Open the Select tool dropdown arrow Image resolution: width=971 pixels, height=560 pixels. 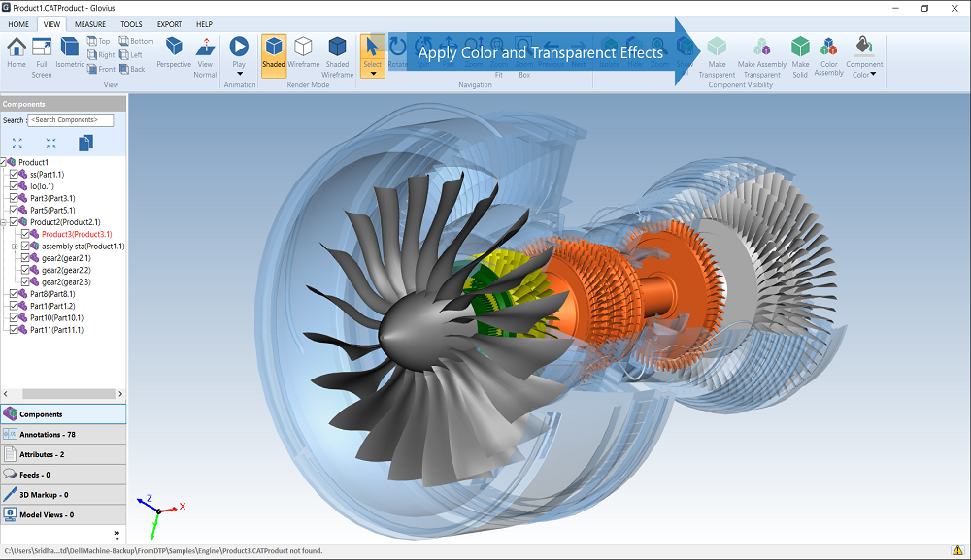(x=373, y=74)
